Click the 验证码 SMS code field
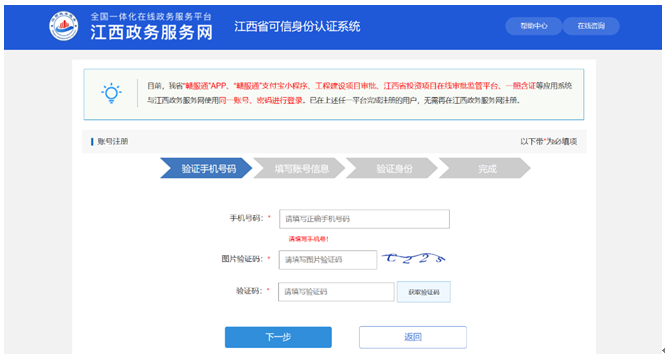 click(336, 292)
